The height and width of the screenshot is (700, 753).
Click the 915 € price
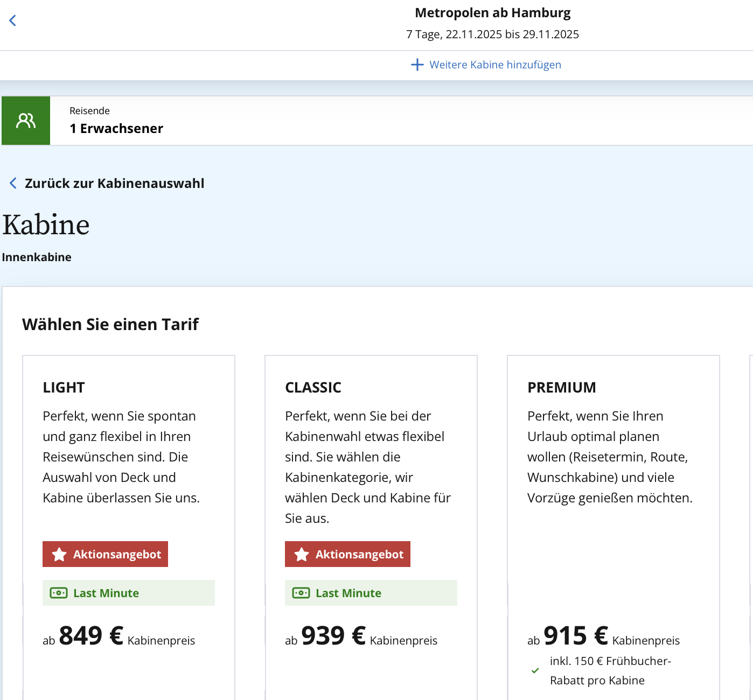(x=576, y=635)
